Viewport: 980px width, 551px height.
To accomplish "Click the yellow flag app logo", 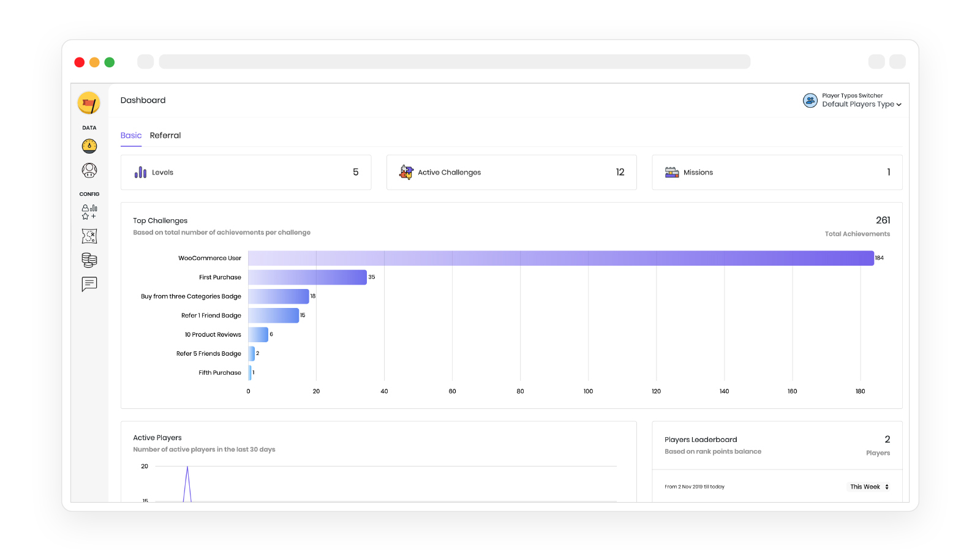I will pos(89,103).
